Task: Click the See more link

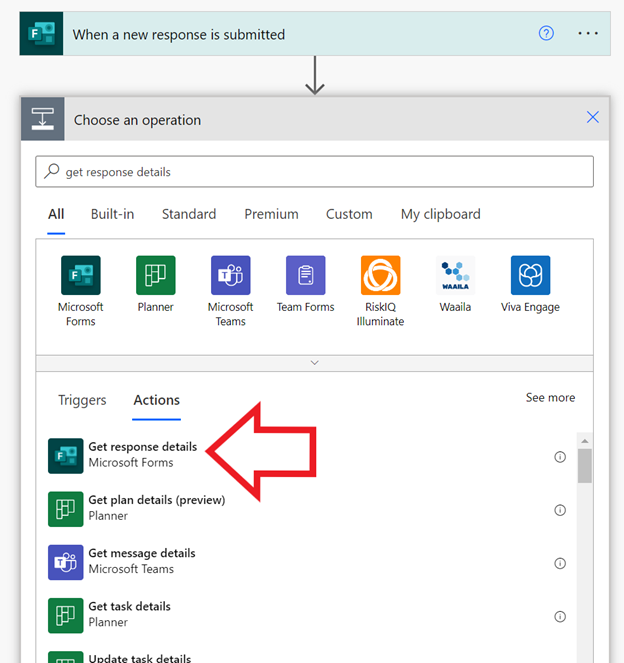Action: pos(550,398)
